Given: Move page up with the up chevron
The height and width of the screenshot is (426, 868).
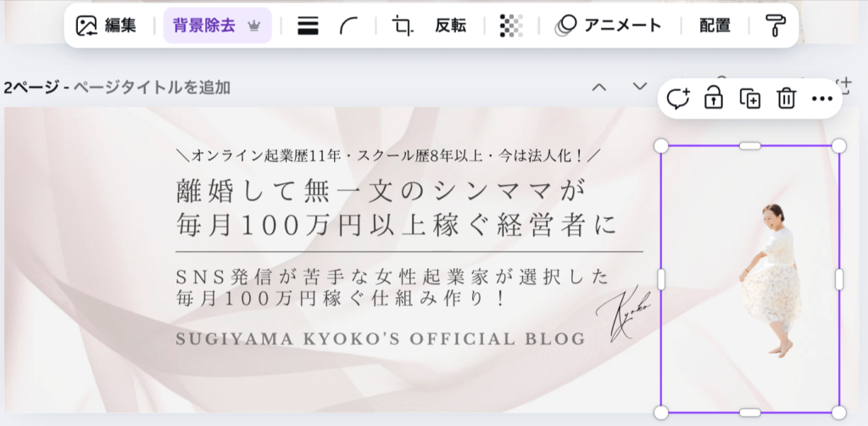Looking at the screenshot, I should [599, 87].
